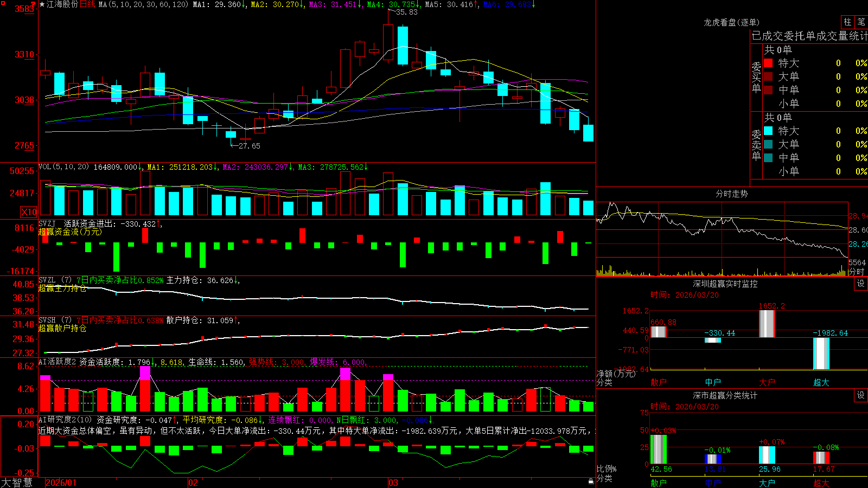The image size is (868, 488).
Task: Click the 分时 label beside intraday volume
Action: (x=857, y=272)
